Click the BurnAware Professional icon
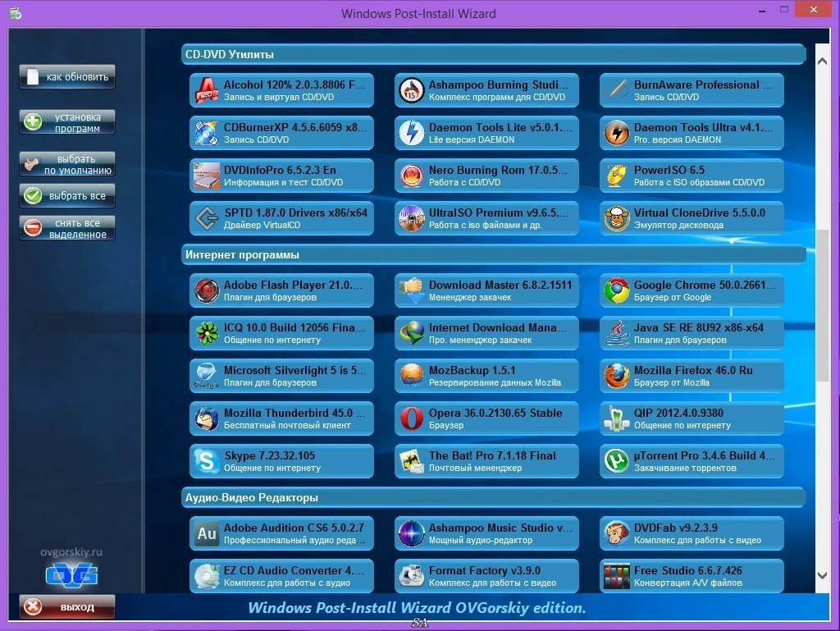This screenshot has width=840, height=631. coord(617,90)
